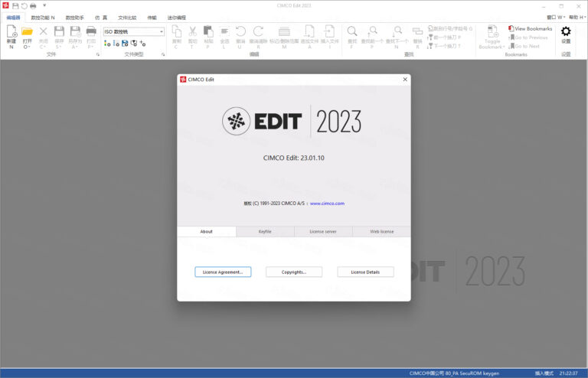Click the append file icon (A)
The height and width of the screenshot is (378, 588).
point(309,31)
